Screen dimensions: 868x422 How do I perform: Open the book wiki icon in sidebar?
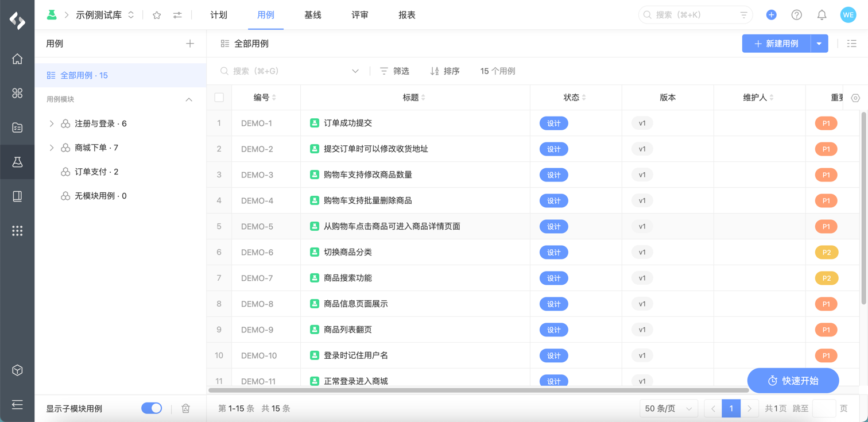17,196
